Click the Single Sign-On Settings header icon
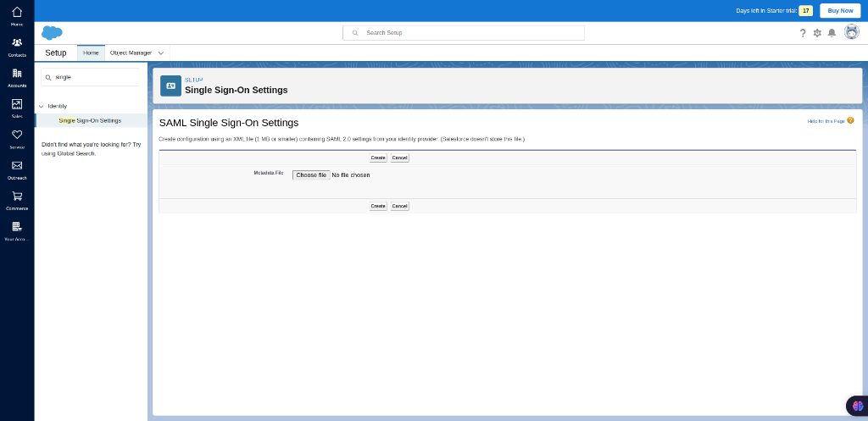 point(170,86)
